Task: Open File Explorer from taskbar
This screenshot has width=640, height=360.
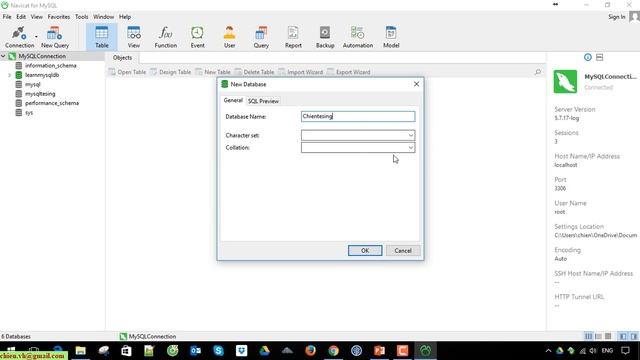Action: click(80, 351)
